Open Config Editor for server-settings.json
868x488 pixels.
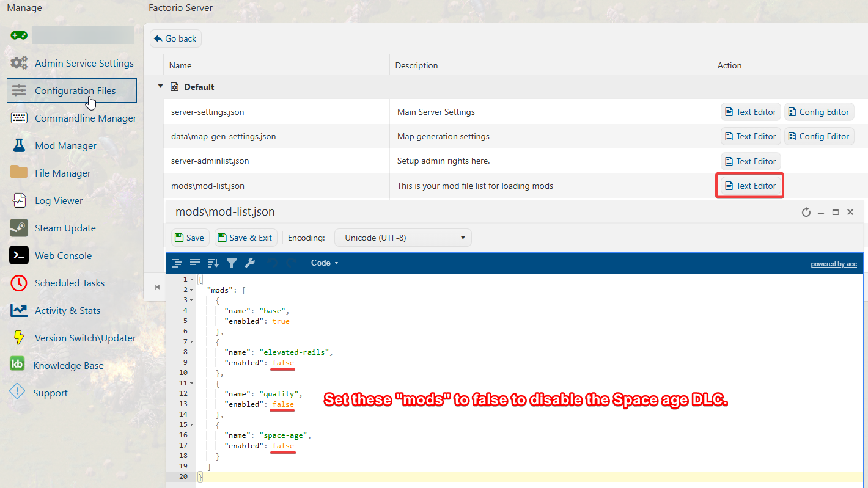[819, 112]
